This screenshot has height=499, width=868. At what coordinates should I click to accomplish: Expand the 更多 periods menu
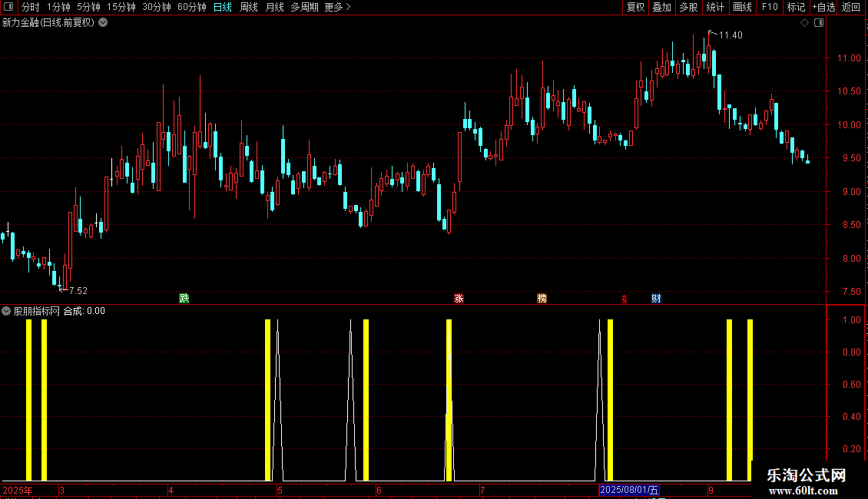(337, 7)
